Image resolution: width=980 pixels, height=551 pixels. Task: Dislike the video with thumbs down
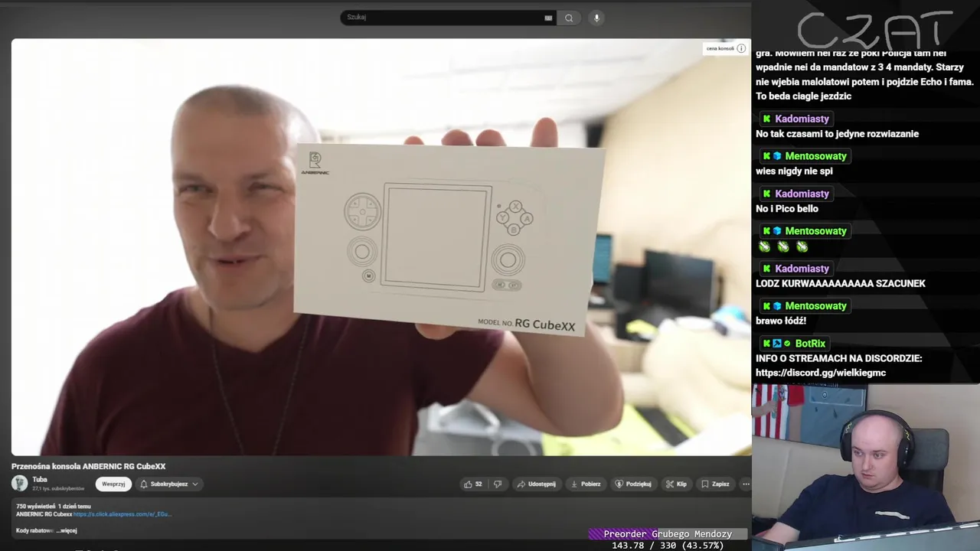pyautogui.click(x=498, y=484)
